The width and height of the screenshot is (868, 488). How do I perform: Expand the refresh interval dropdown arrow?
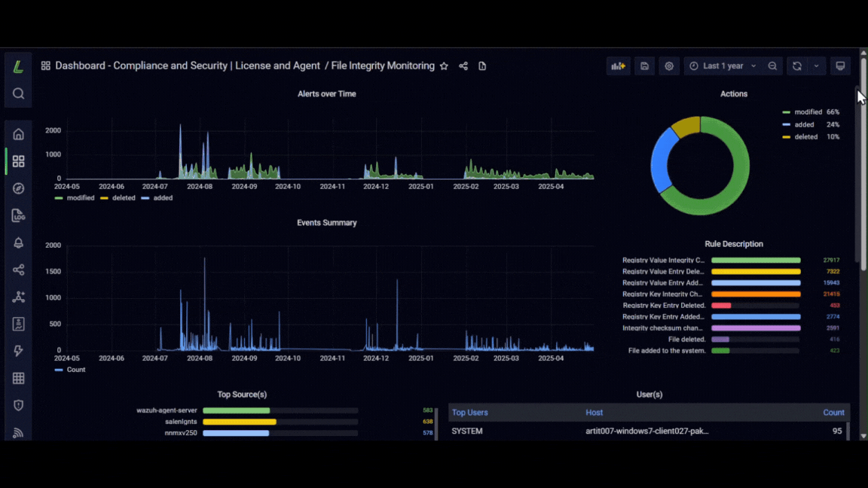[816, 66]
